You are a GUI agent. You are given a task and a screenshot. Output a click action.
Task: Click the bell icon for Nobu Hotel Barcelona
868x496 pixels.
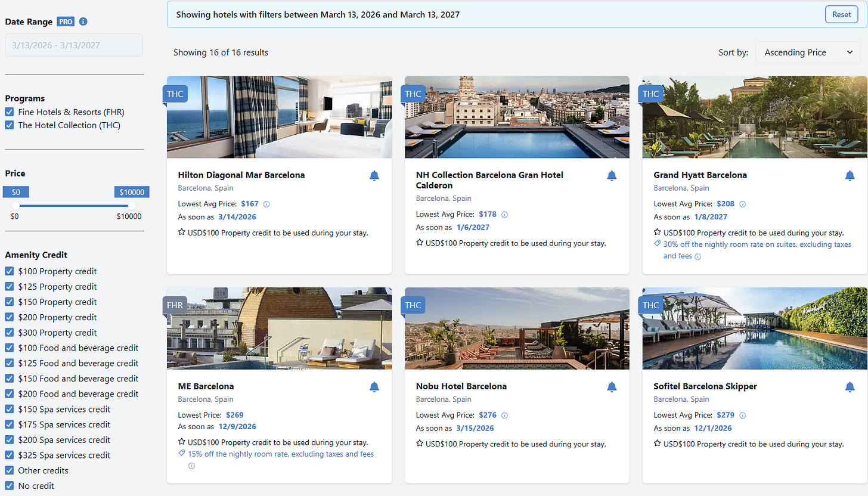tap(612, 387)
